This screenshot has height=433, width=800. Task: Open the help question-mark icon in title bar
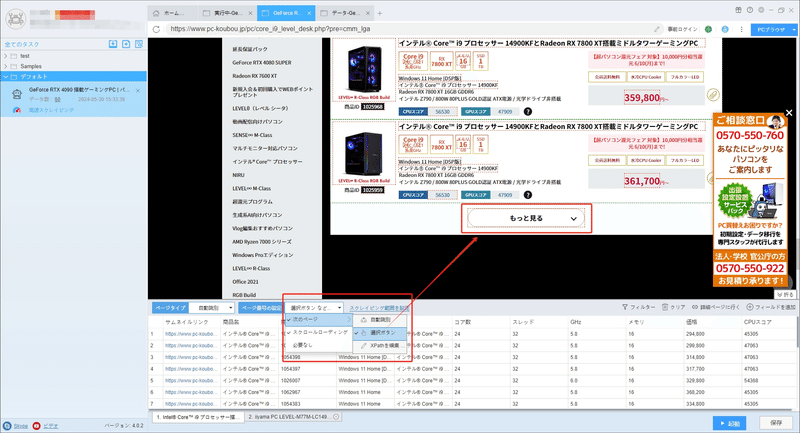tap(749, 10)
